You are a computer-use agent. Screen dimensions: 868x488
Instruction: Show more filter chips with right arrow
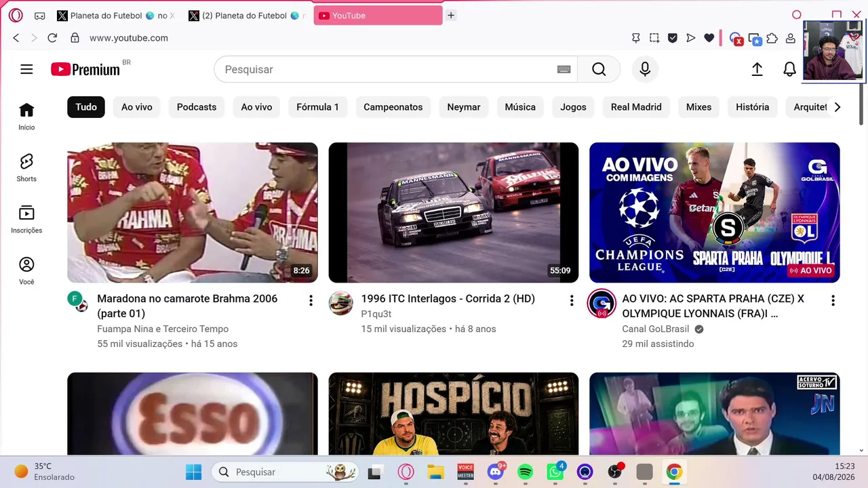[x=837, y=107]
